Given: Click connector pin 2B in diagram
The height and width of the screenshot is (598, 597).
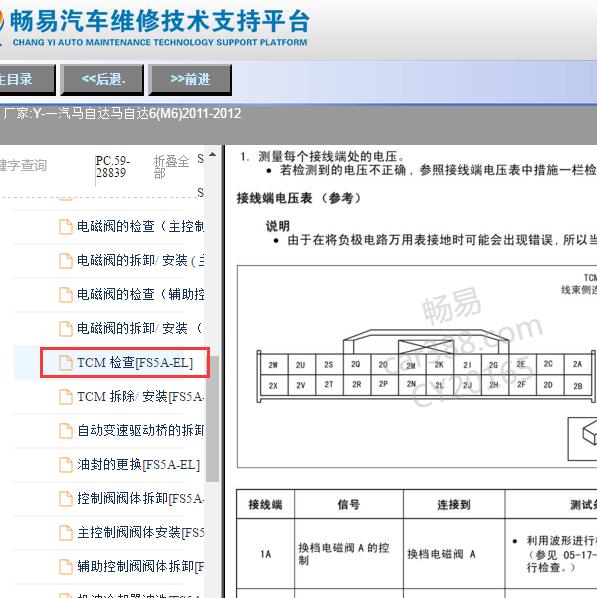Looking at the screenshot, I should pyautogui.click(x=578, y=386).
